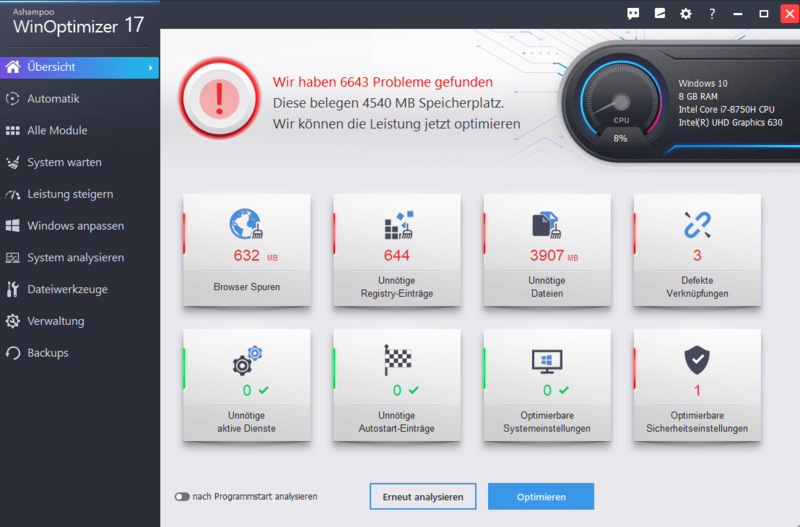Open Optimierbare Sicherheitseinstellungen tile label
Viewport: 800px width, 527px height.
pos(697,422)
